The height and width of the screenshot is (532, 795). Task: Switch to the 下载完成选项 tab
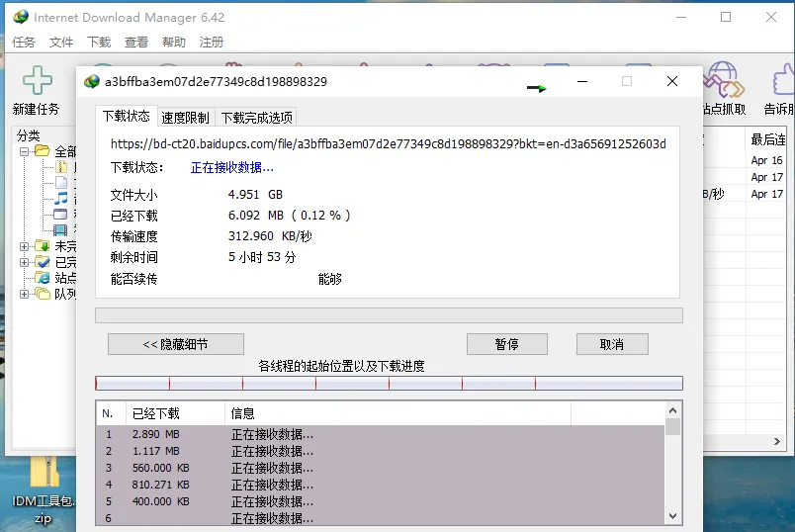256,118
